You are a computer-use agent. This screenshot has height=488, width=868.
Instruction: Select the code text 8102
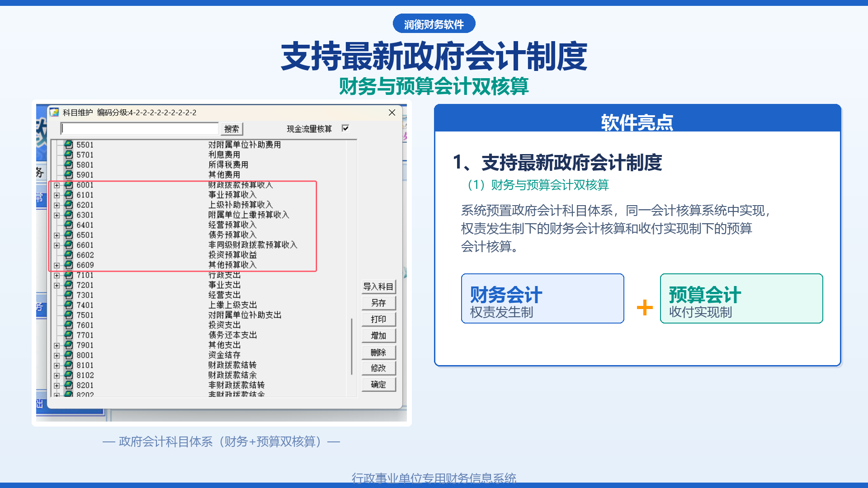85,375
